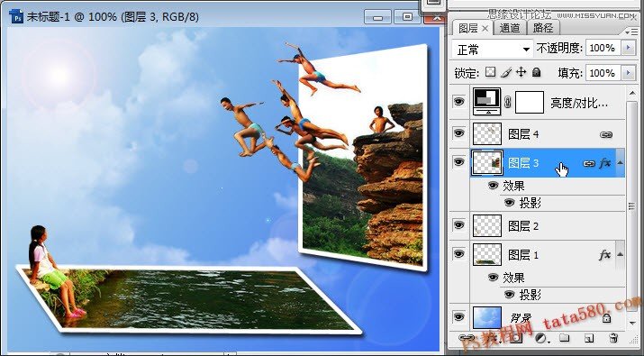Toggle 效果 visibility under 图层 3
Viewport: 644px width, 356px height.
coord(493,186)
